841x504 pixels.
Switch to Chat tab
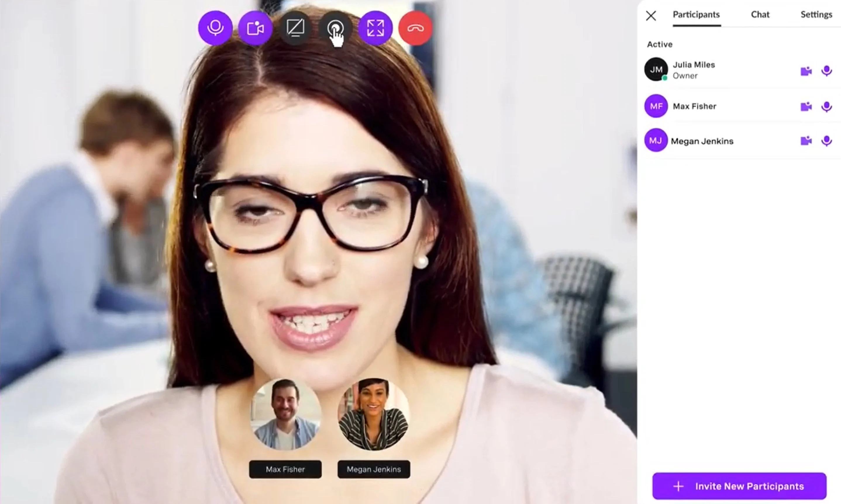point(761,14)
